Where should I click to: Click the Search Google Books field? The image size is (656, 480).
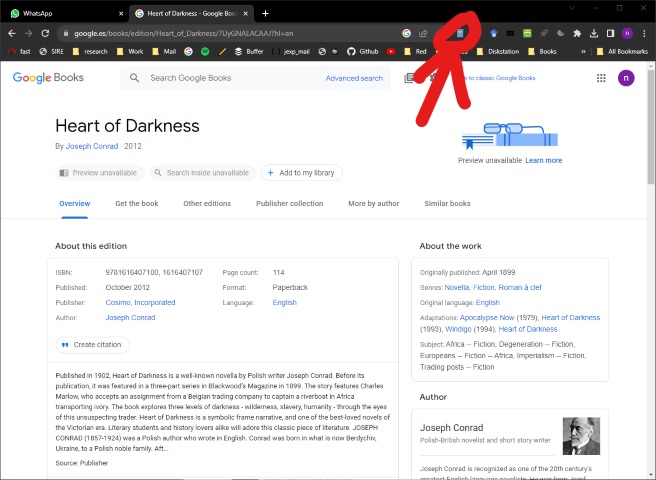[x=232, y=78]
